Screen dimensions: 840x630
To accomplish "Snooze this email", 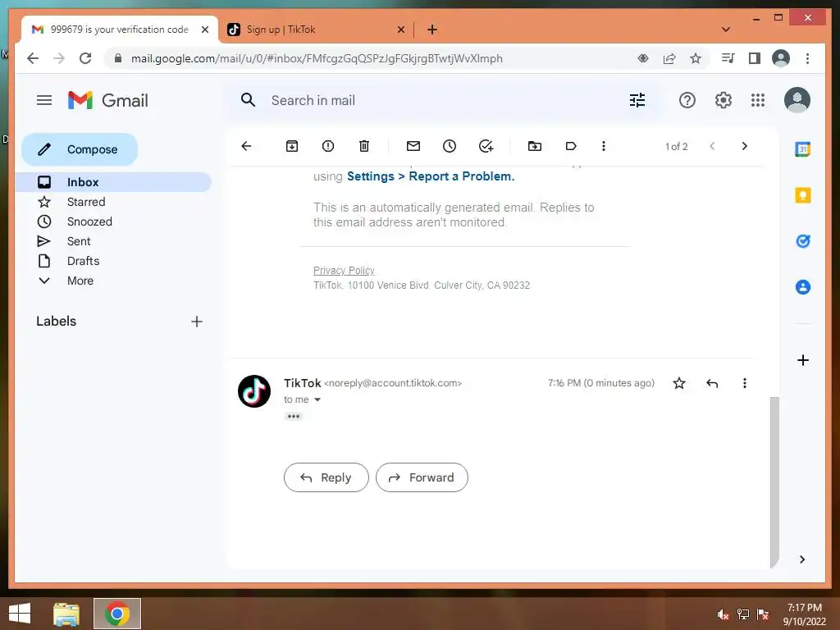I will [450, 146].
